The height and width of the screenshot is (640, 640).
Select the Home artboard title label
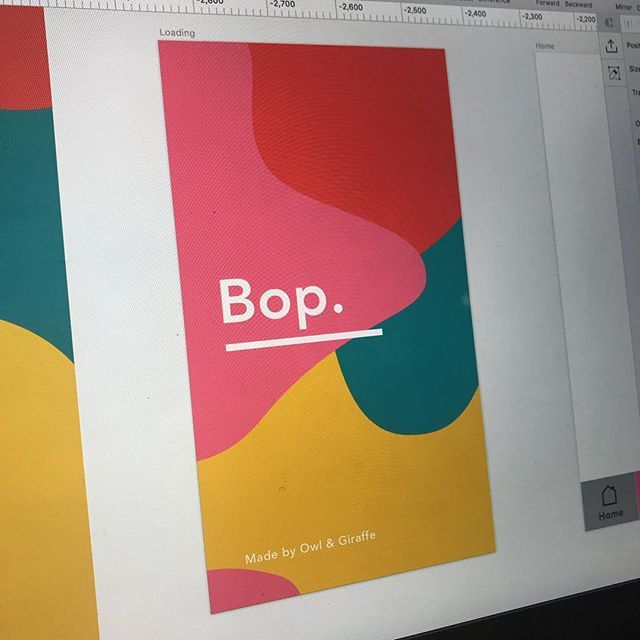544,46
